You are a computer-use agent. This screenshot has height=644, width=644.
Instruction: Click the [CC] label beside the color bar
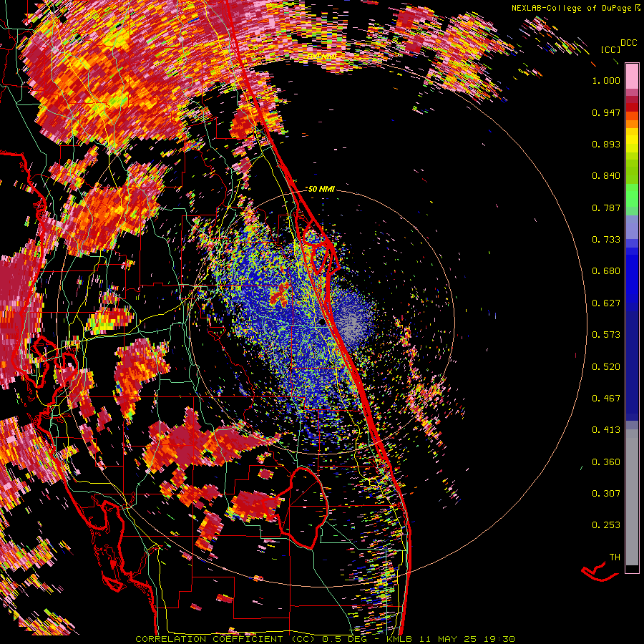coord(610,49)
